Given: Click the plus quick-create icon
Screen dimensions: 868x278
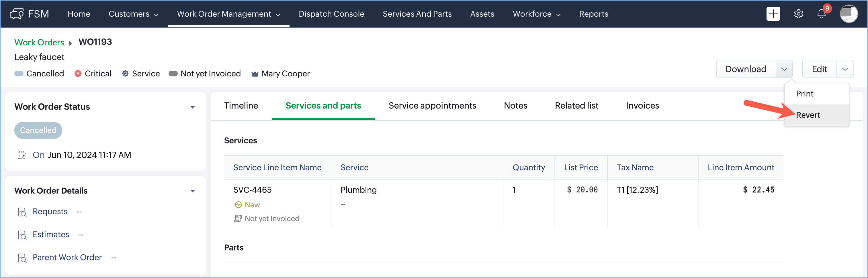Looking at the screenshot, I should coord(773,14).
